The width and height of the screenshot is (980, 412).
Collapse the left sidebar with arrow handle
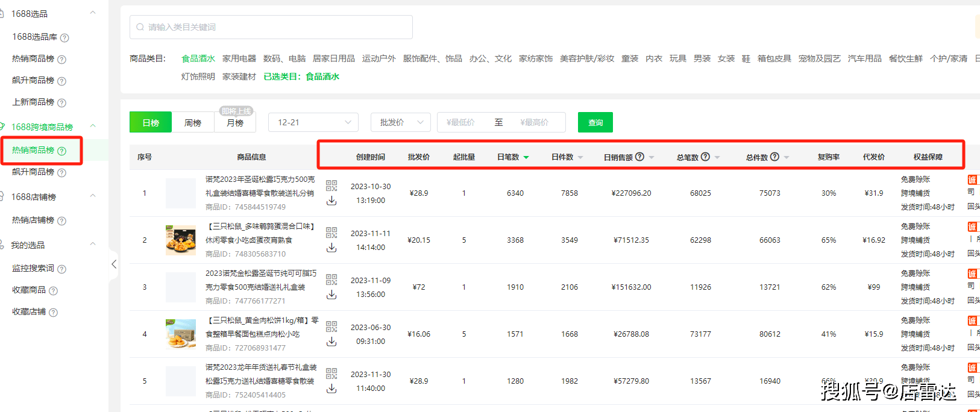114,264
